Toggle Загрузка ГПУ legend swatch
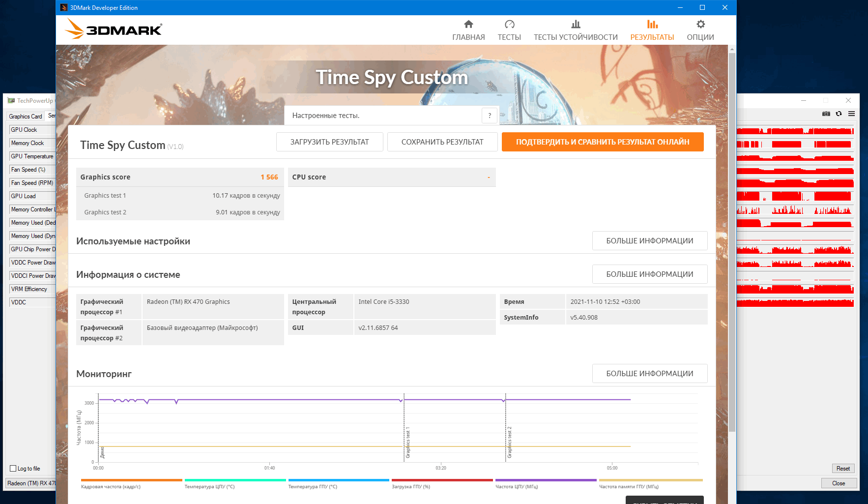The height and width of the screenshot is (504, 868). 442,480
